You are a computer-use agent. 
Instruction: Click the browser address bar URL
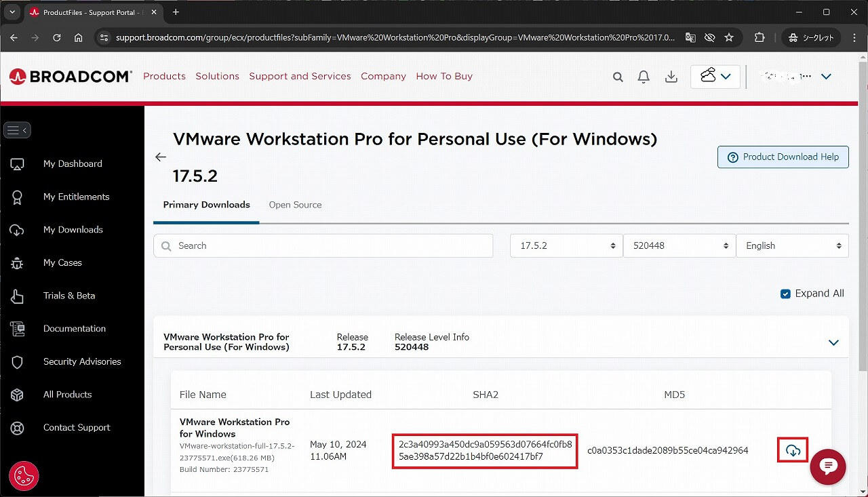[395, 38]
